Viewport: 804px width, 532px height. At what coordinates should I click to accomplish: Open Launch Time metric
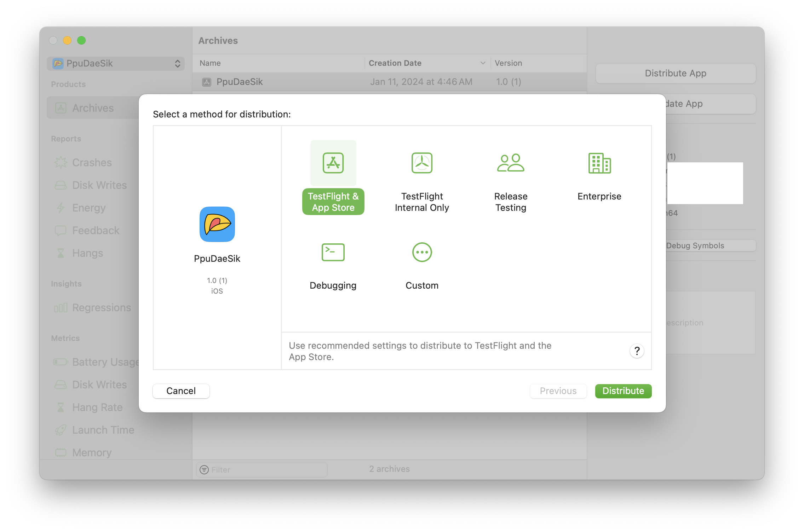(103, 430)
